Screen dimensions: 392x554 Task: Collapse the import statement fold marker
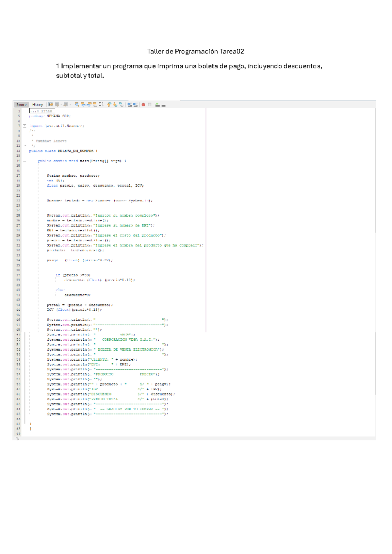pos(24,126)
